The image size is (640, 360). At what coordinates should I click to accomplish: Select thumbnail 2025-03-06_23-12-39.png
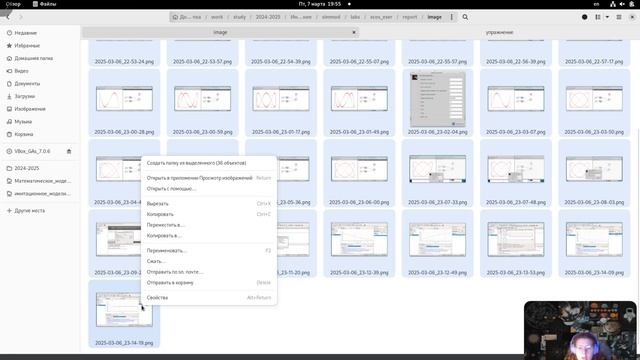pyautogui.click(x=359, y=243)
